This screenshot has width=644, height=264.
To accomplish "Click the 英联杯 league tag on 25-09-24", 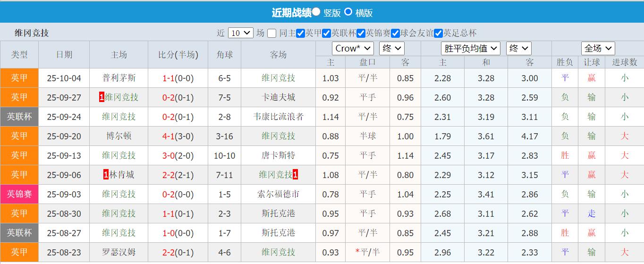I will (19, 117).
